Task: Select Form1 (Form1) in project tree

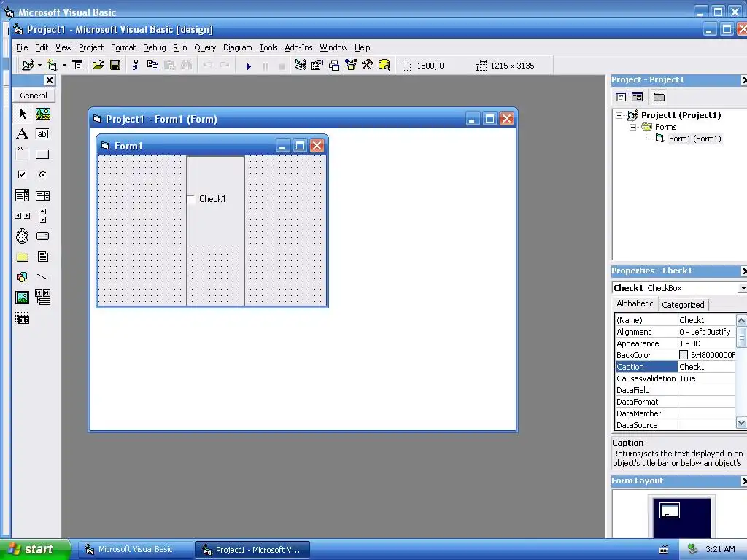Action: [x=694, y=139]
